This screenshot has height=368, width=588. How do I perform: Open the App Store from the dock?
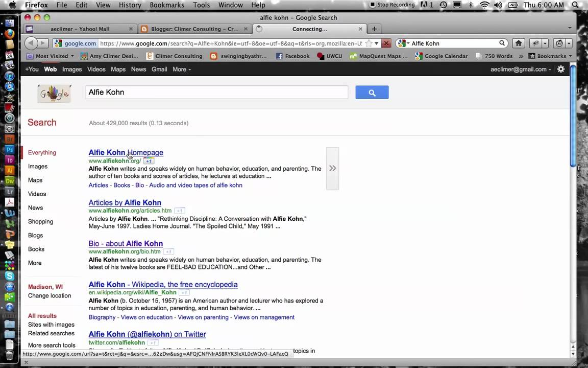pos(9,287)
